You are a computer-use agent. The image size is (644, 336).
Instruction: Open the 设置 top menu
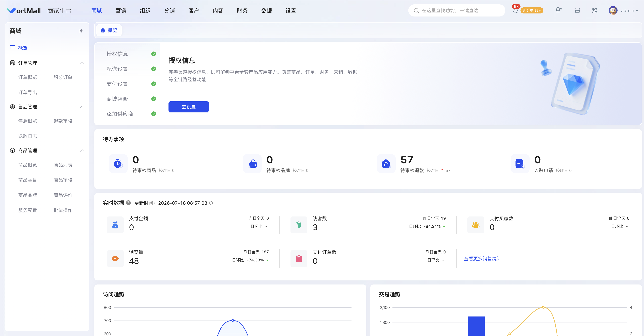point(291,10)
